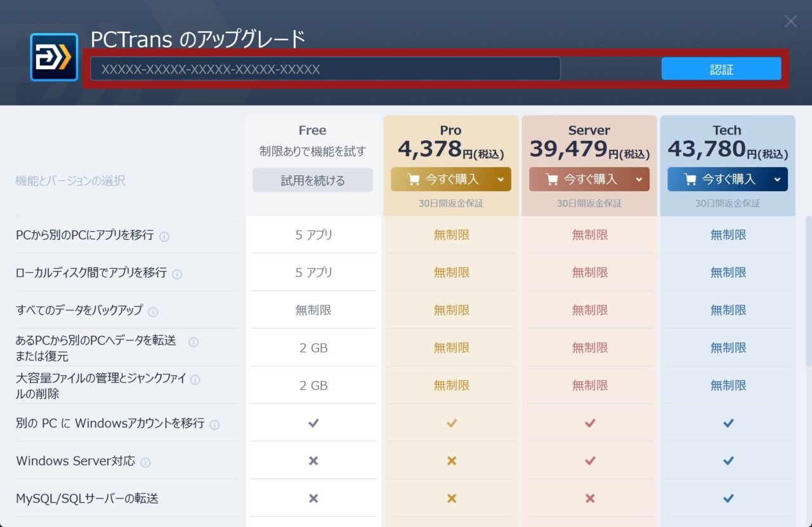Click Windows Server対応 row label
This screenshot has width=812, height=527.
75,461
